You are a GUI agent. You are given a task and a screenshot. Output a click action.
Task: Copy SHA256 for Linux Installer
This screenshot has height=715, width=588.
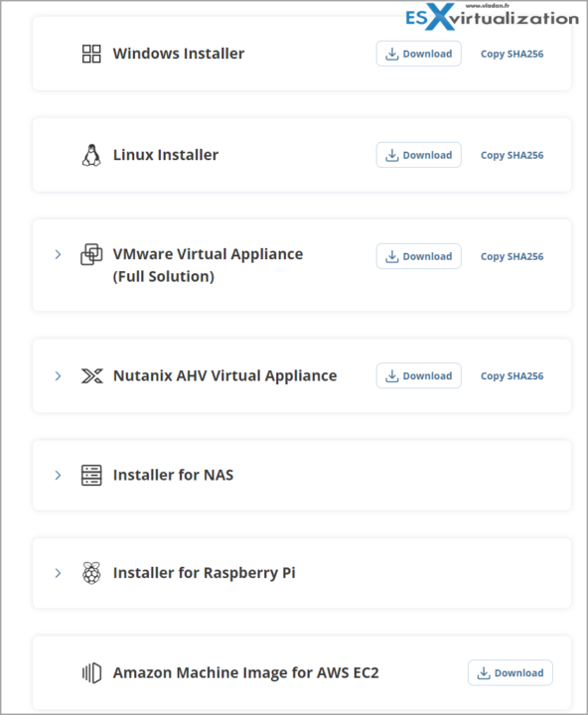click(512, 155)
